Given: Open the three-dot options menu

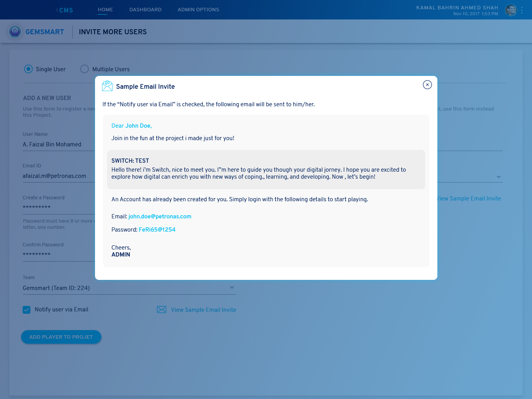Looking at the screenshot, I should [522, 11].
